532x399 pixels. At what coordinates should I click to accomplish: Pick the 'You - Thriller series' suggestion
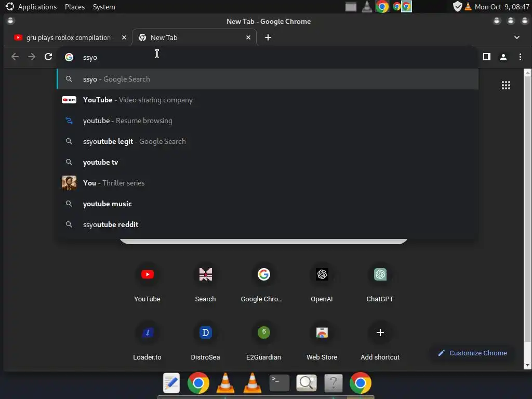268,183
